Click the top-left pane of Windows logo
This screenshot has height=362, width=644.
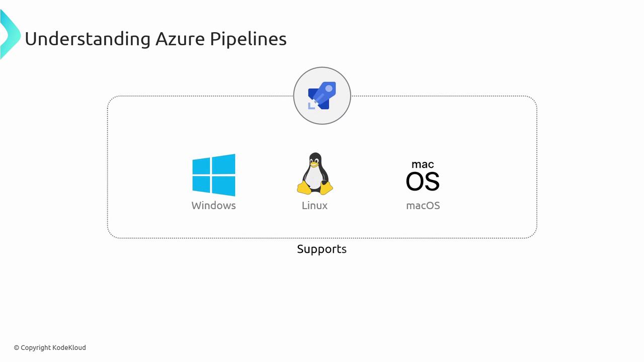coord(201,165)
